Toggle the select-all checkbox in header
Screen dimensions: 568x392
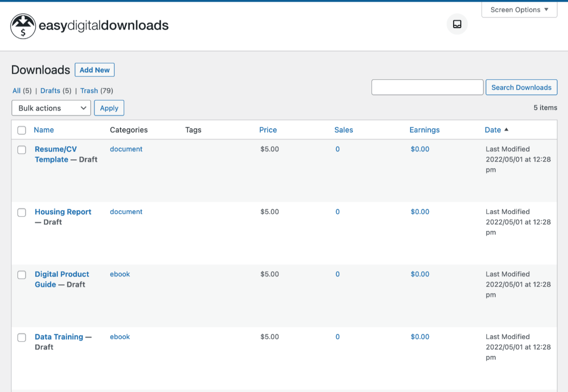(22, 130)
